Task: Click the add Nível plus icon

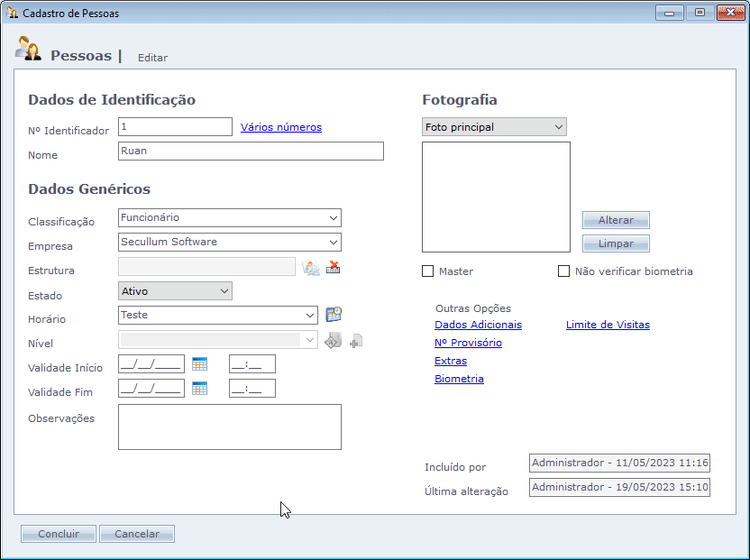Action: point(356,341)
